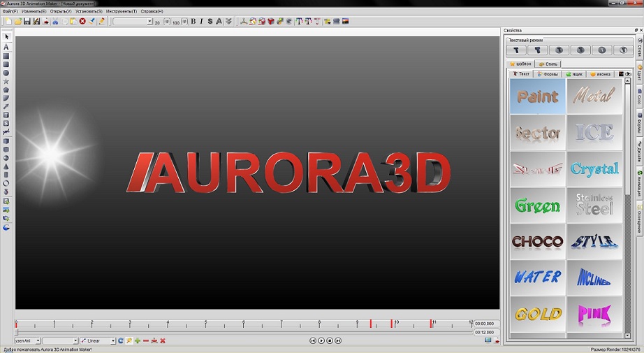Apply the Paint text template
The image size is (644, 353).
(538, 96)
